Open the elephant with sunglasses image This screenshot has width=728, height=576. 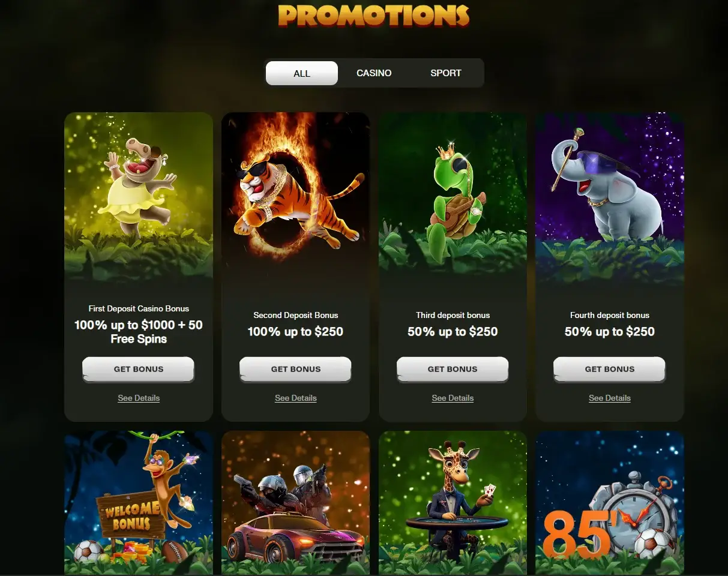[x=610, y=197]
